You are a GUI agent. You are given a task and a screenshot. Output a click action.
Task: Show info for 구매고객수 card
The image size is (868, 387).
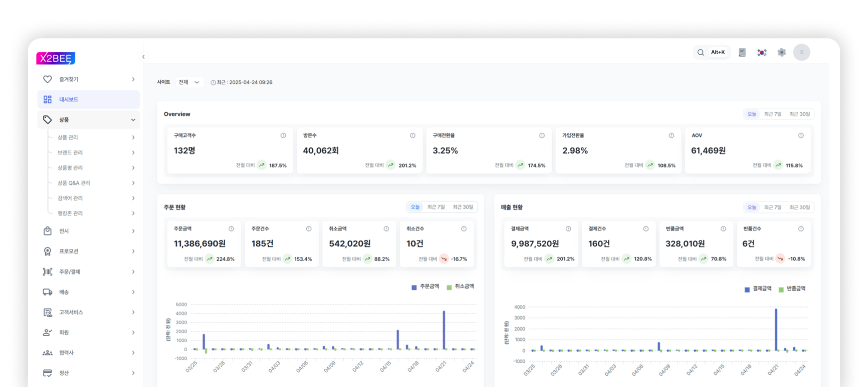point(283,135)
